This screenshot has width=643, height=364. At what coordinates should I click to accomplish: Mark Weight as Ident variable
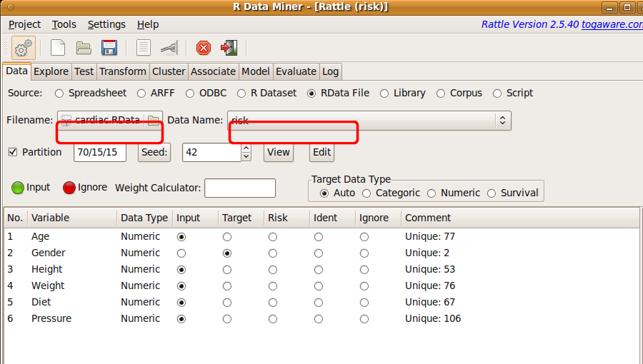tap(319, 286)
